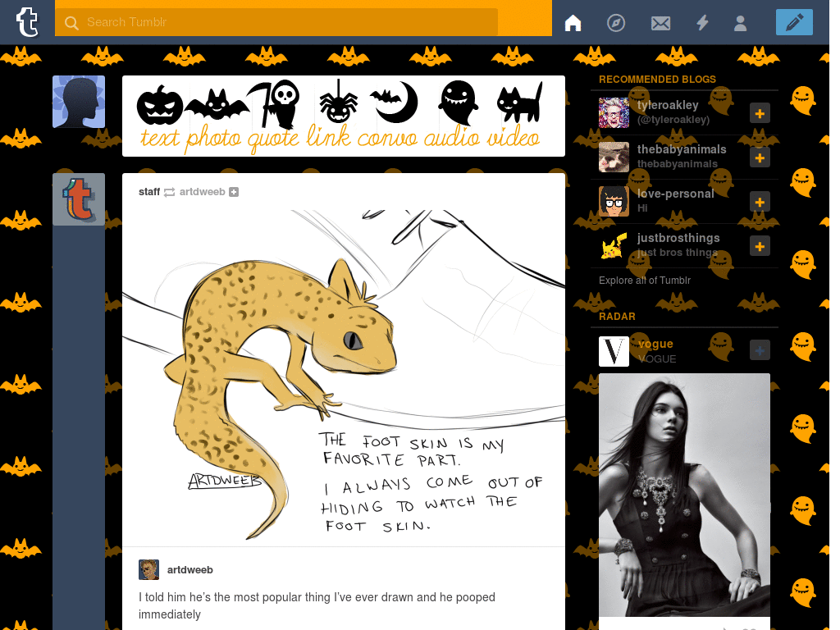Click the RECOMMENDED BLOGS heading
840x630 pixels.
click(x=657, y=80)
